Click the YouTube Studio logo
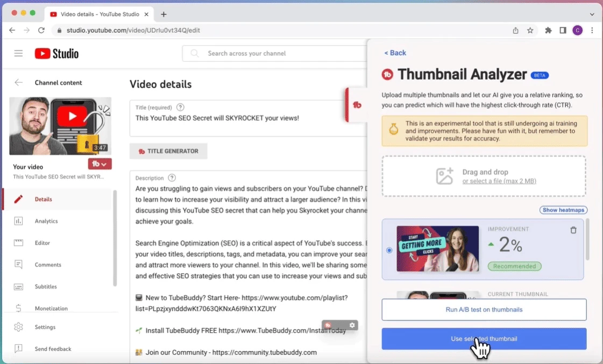This screenshot has height=364, width=603. click(x=56, y=53)
